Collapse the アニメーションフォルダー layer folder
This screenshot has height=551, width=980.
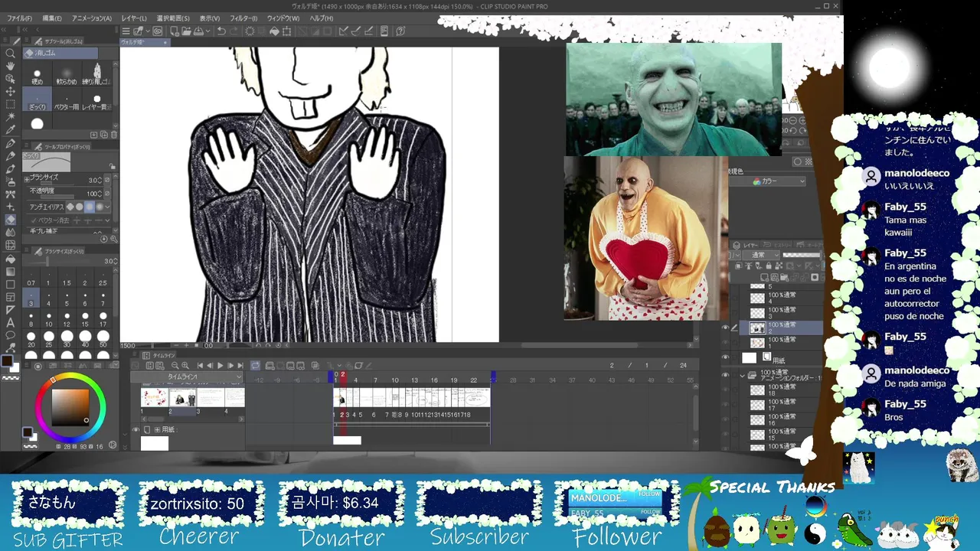[x=742, y=376]
